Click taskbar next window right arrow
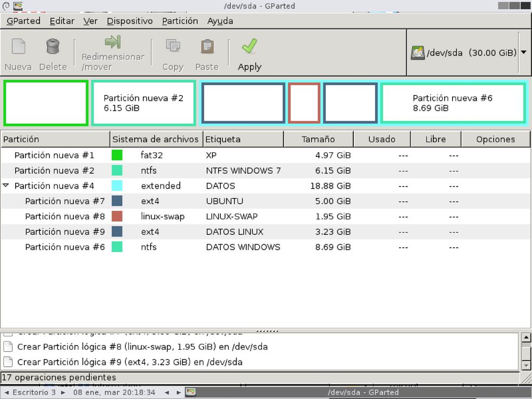 (179, 393)
